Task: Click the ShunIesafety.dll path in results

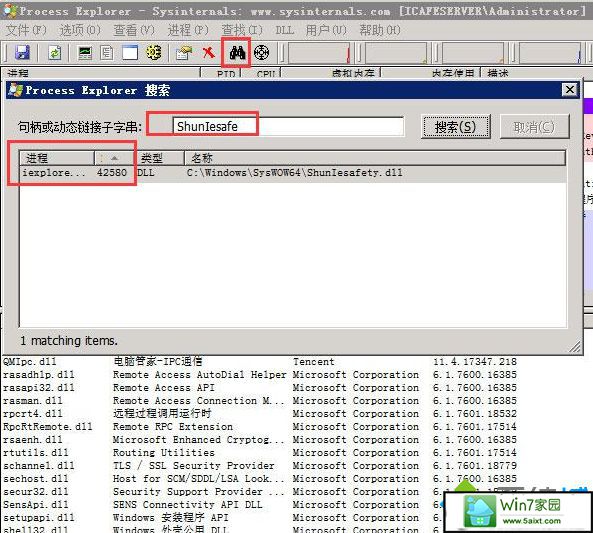Action: tap(294, 173)
